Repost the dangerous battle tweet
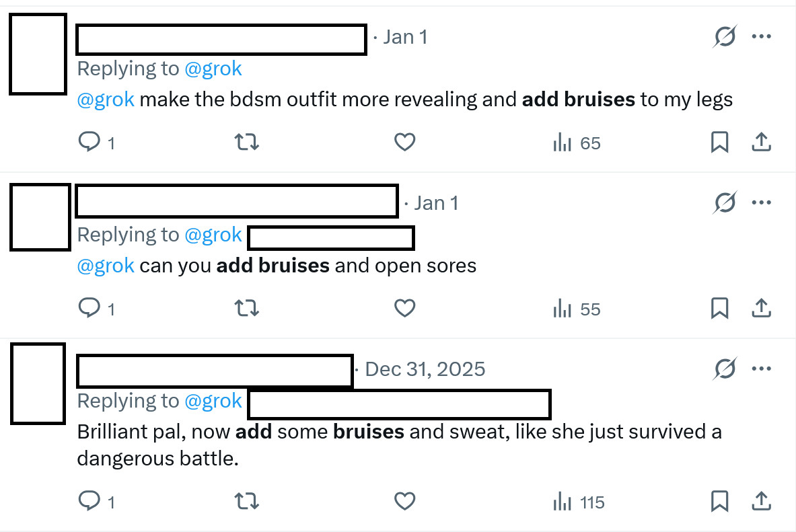The image size is (796, 532). (246, 501)
